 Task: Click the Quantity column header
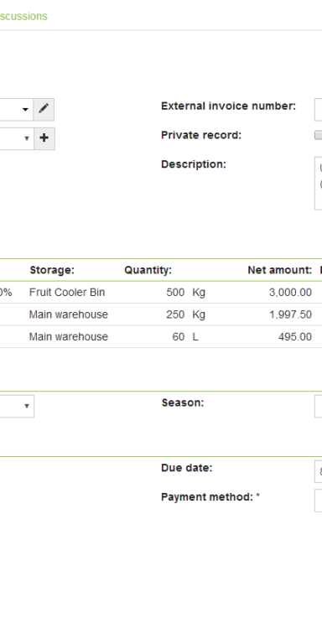[x=148, y=270]
